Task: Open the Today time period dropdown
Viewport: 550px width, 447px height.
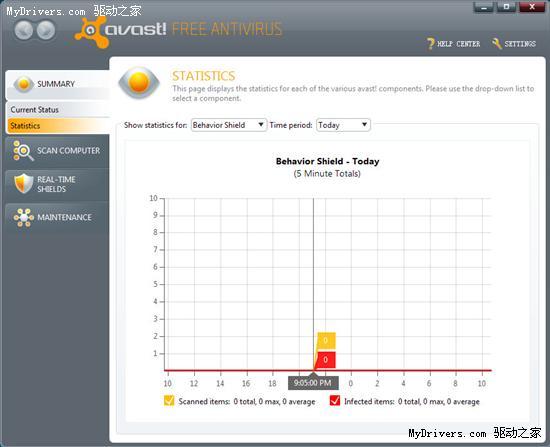Action: click(x=343, y=125)
